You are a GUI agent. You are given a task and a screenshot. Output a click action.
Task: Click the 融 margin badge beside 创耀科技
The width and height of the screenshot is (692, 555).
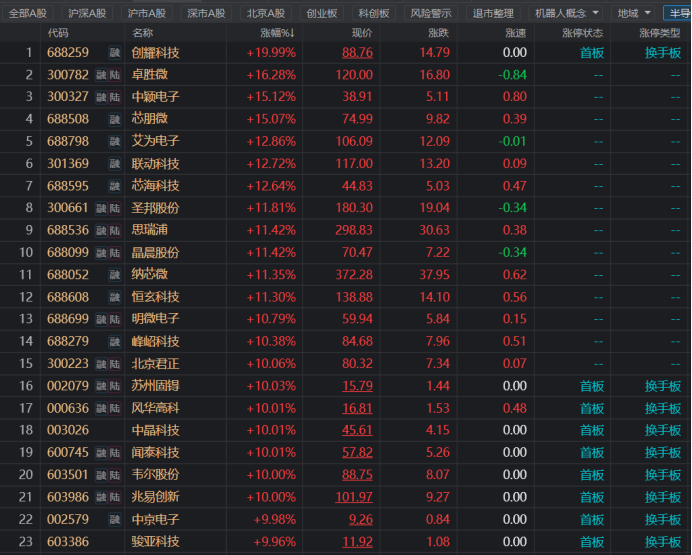[x=115, y=53]
